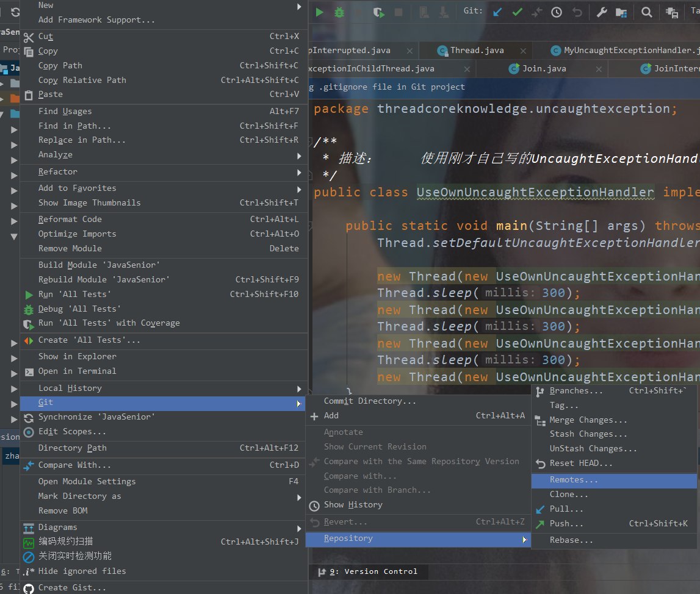Click the green Run button in toolbar
700x594 pixels.
(320, 12)
